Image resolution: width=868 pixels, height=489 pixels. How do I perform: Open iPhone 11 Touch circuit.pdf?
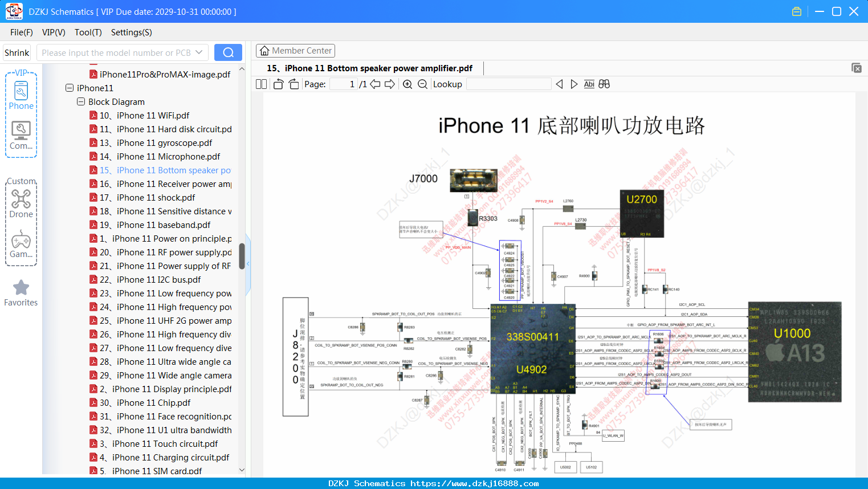pos(154,443)
